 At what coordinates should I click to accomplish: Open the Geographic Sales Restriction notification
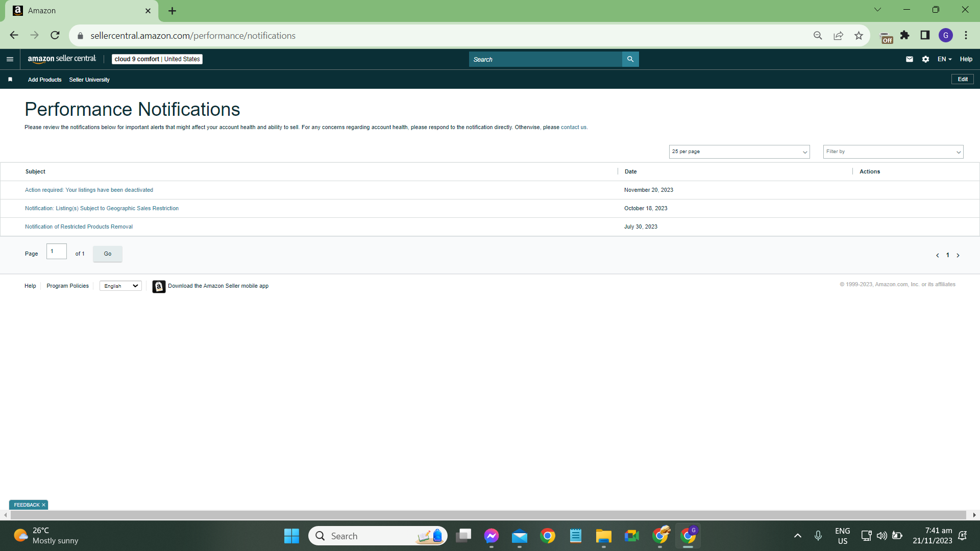click(102, 208)
